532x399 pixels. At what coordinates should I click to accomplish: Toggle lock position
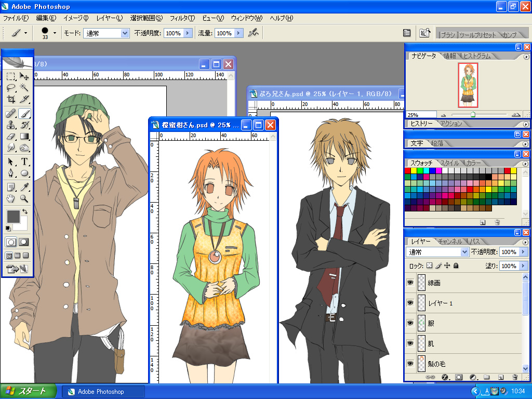coord(447,265)
